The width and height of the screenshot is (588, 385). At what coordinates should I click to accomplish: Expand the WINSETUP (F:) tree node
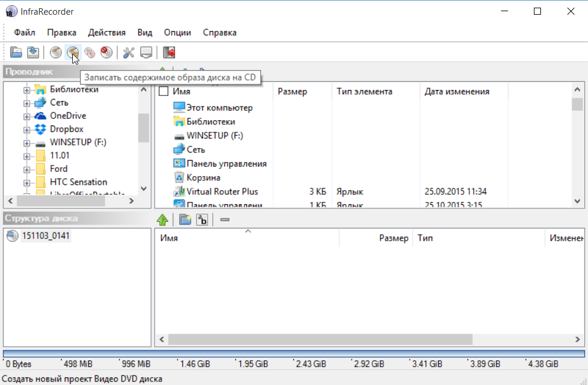[26, 143]
